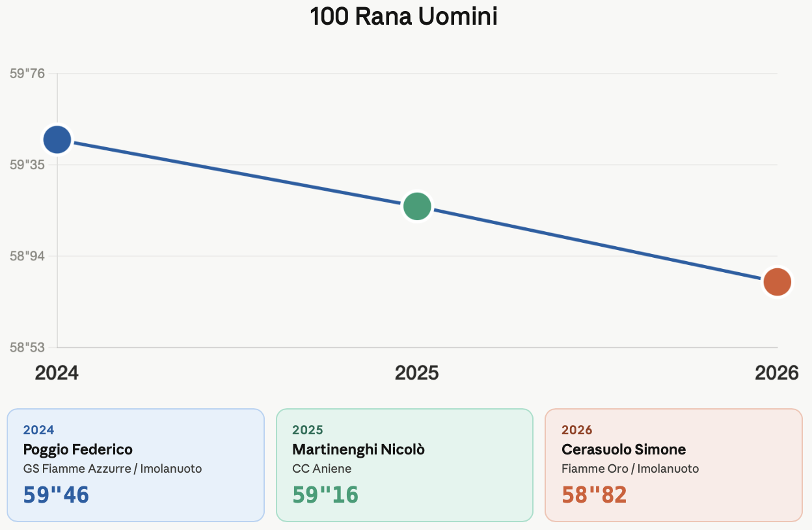Select the green 2025 data point
Screen dimensions: 812x530
[x=417, y=206]
